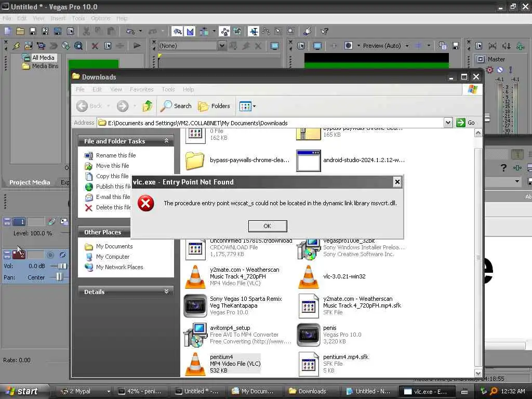Click the External Monitor icon in Trimmer toolbar

(274, 46)
